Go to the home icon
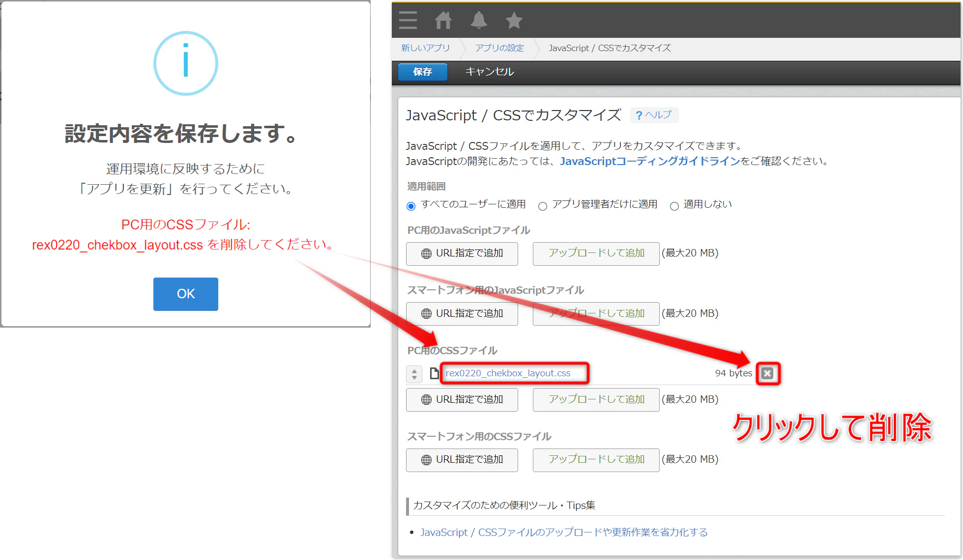This screenshot has width=963, height=560. 443,21
